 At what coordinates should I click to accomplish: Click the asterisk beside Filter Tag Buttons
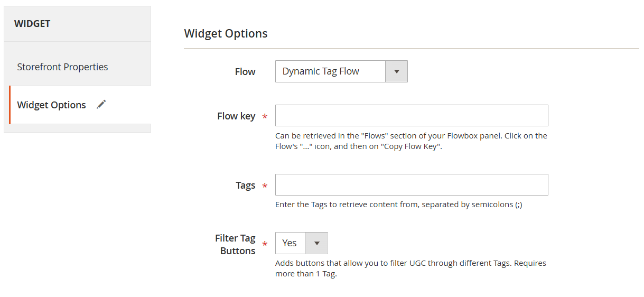pyautogui.click(x=265, y=245)
